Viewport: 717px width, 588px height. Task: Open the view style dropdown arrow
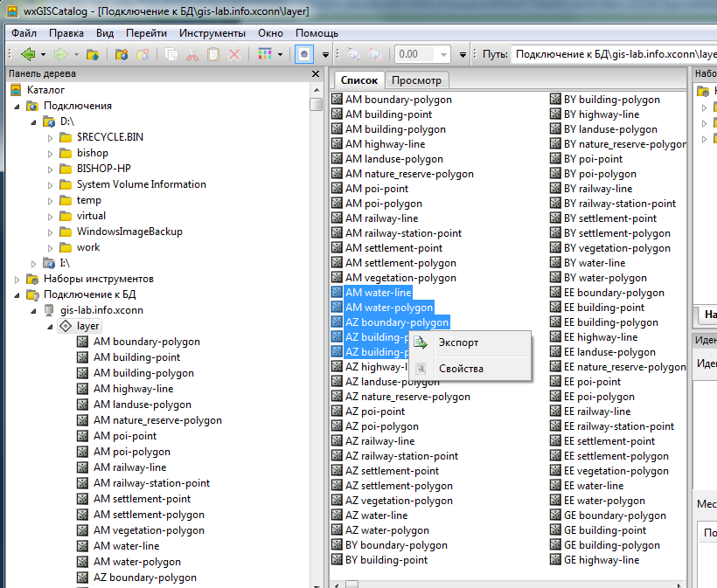280,55
